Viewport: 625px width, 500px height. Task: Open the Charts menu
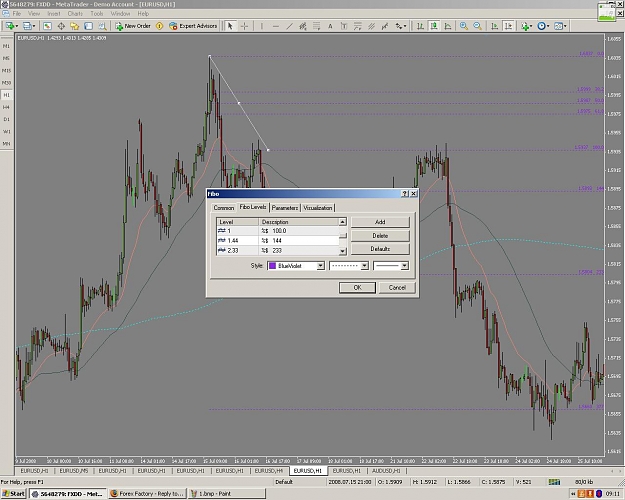pyautogui.click(x=75, y=14)
